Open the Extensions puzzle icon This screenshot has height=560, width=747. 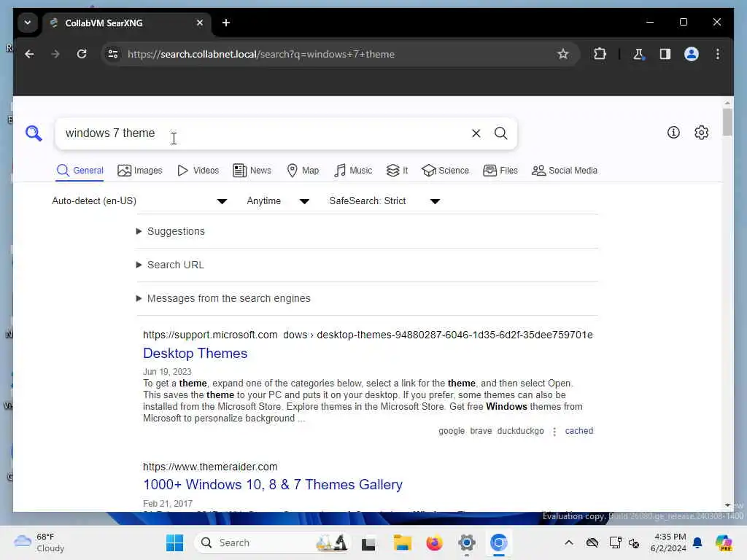pos(600,54)
